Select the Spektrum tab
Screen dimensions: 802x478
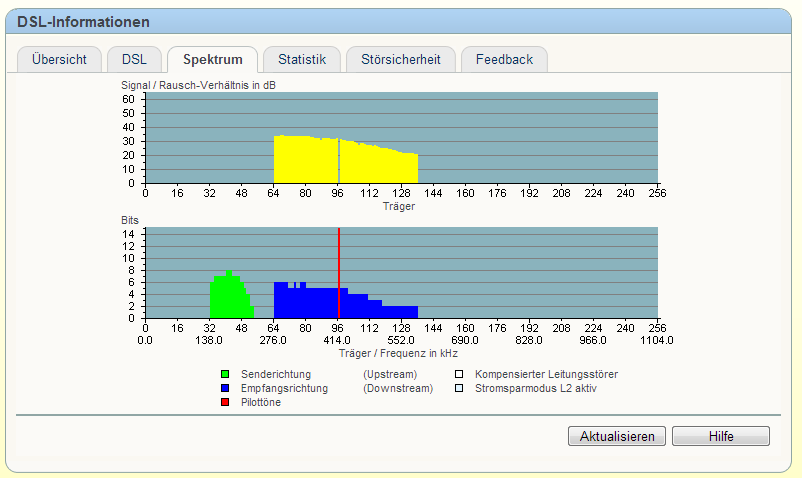click(x=213, y=59)
